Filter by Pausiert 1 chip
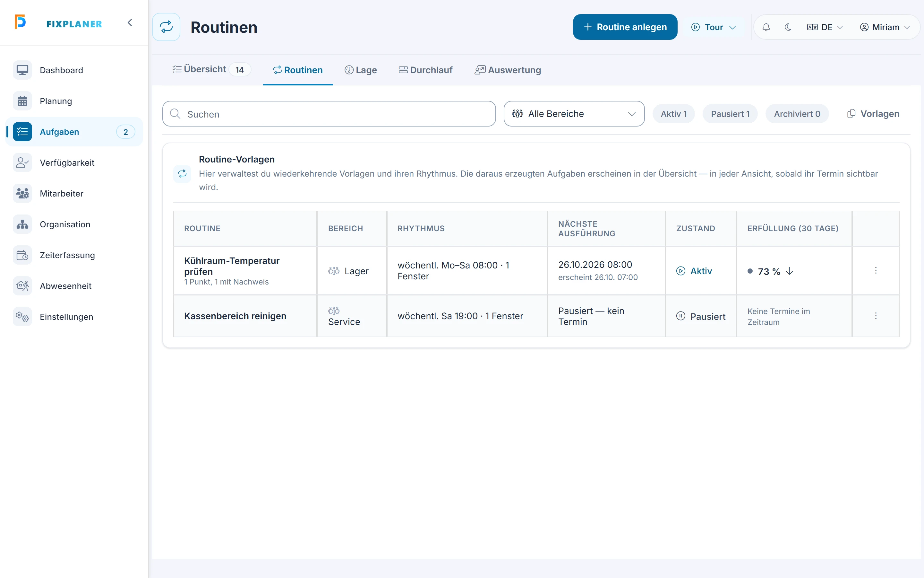 tap(730, 114)
